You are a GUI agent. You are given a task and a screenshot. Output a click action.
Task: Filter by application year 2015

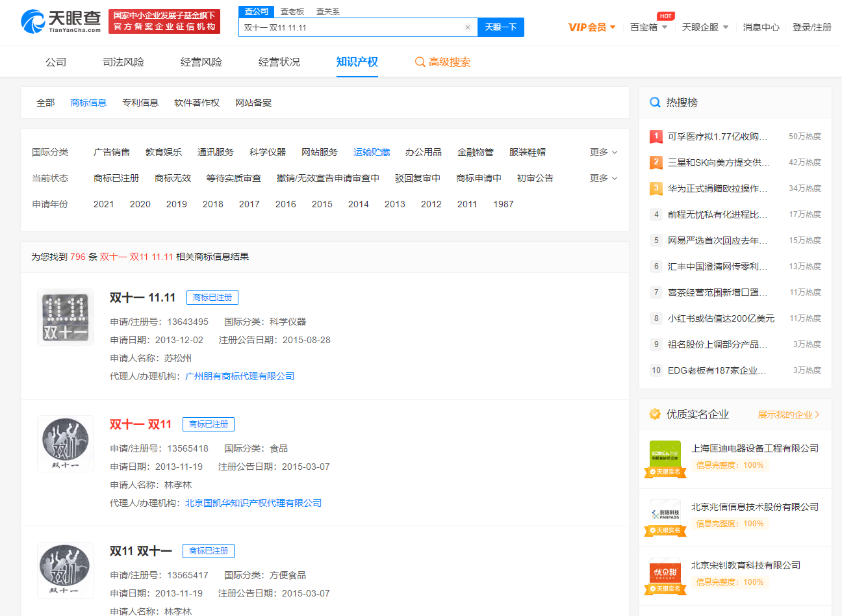tap(322, 204)
